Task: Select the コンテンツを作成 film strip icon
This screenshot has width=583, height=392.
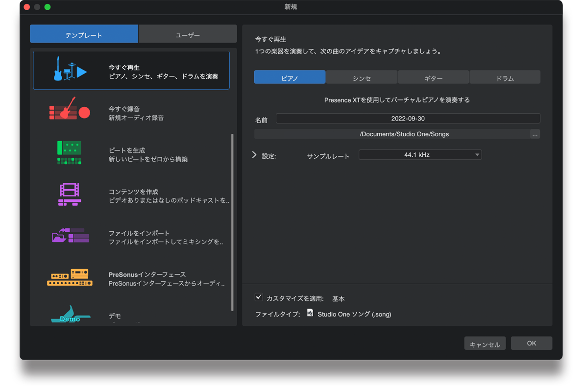Action: (x=70, y=195)
